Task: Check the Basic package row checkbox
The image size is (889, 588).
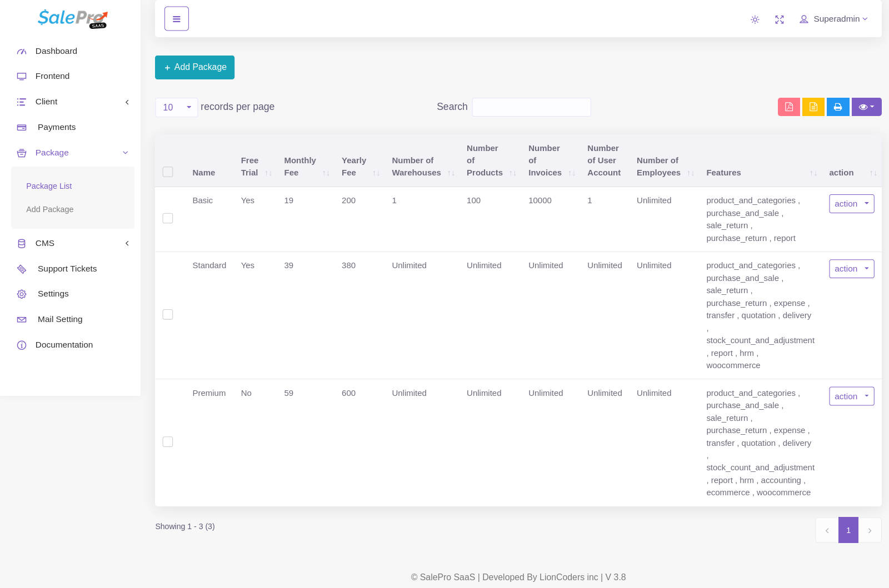Action: (168, 218)
